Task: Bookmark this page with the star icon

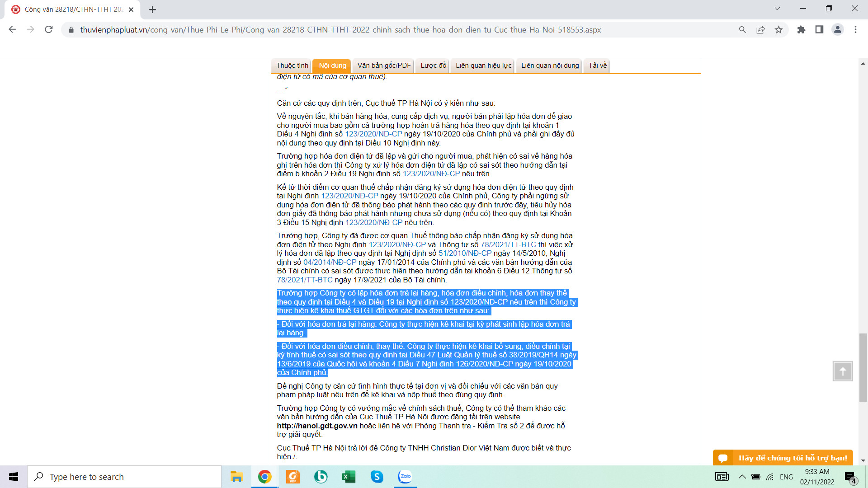Action: [x=778, y=30]
